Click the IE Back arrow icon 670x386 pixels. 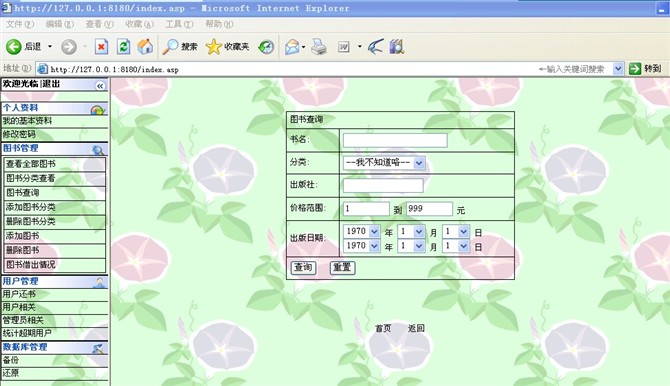click(x=13, y=47)
